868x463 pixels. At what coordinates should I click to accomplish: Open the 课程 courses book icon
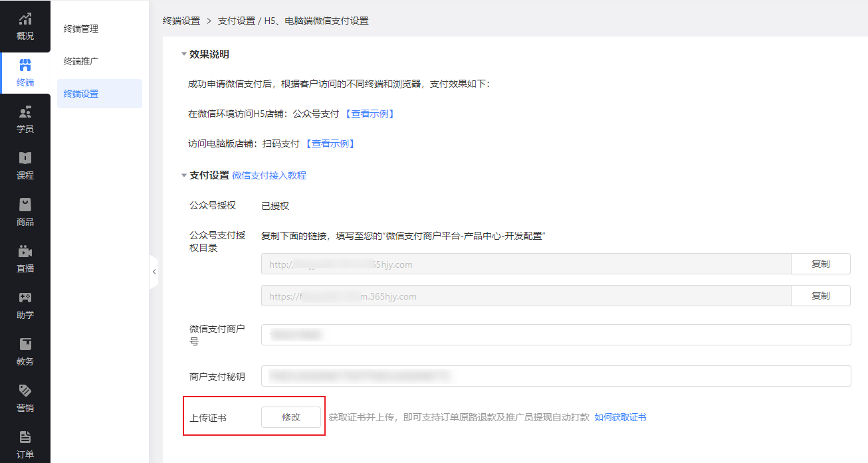tap(25, 158)
